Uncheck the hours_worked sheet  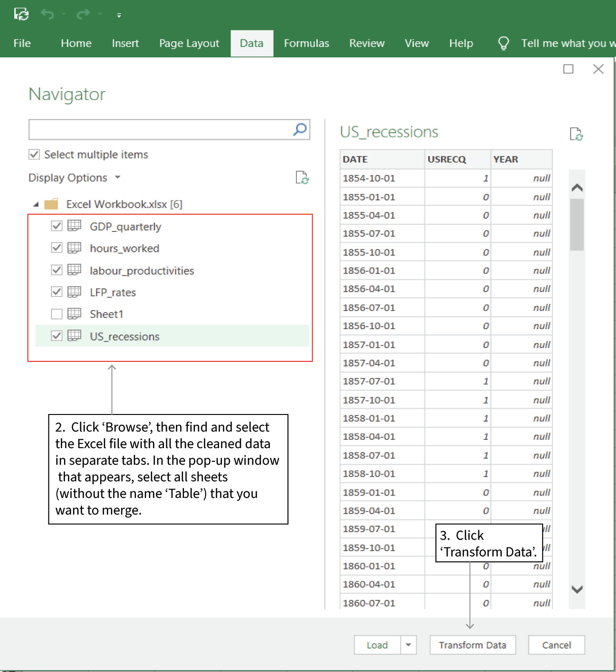(x=56, y=248)
